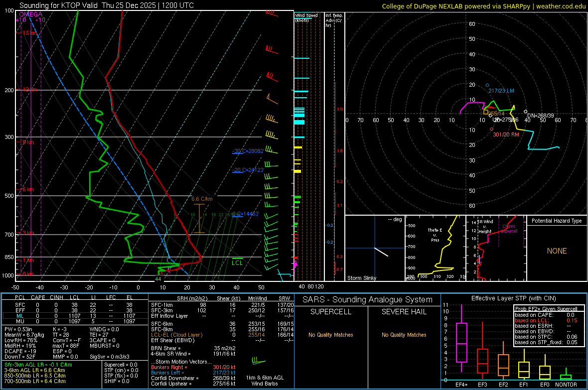Click the orange mean-wind square on hodograph

pyautogui.click(x=486, y=112)
